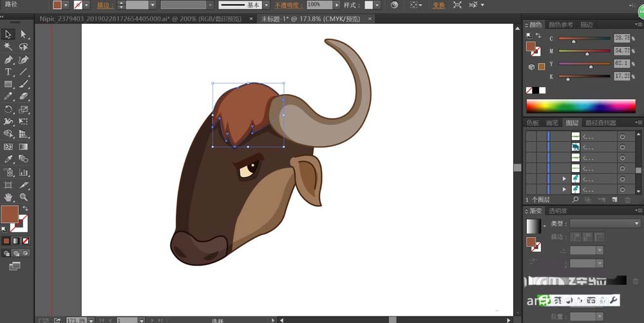Screen dimensions: 644x323
Task: Select the Selection (black arrow) tool
Action: pyautogui.click(x=8, y=34)
